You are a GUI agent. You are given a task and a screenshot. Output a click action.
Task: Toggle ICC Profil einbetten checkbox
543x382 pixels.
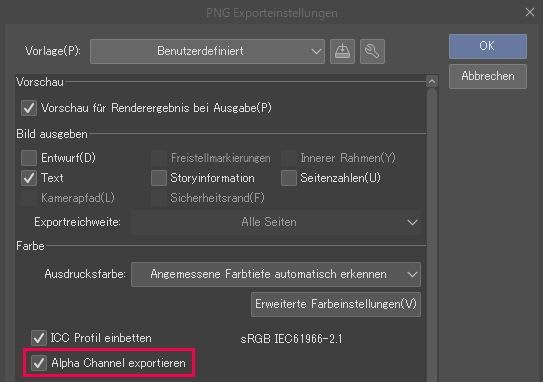(39, 338)
